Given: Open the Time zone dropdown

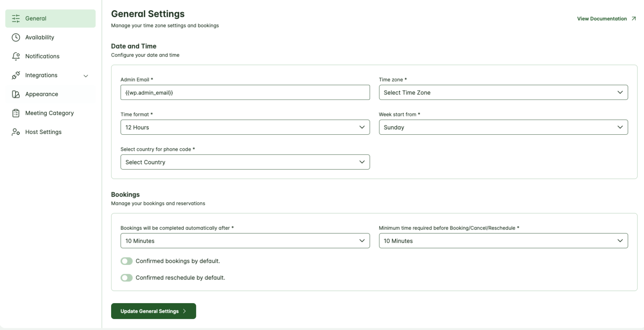Looking at the screenshot, I should coord(503,92).
